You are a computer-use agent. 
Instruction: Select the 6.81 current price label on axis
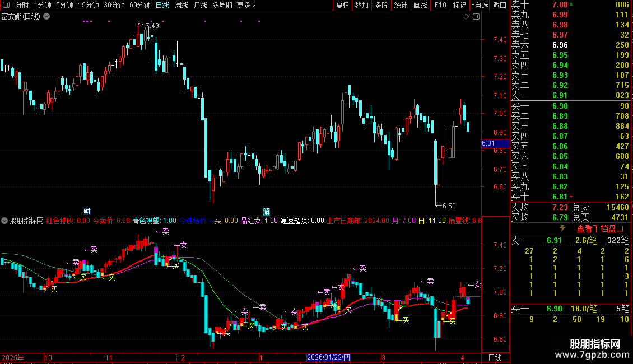[496, 143]
